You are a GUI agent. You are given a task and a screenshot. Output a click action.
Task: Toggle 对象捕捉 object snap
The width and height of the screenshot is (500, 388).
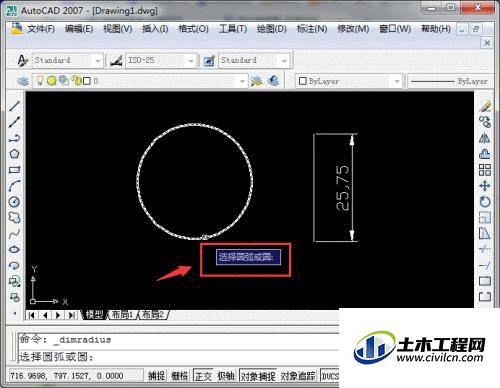(258, 376)
